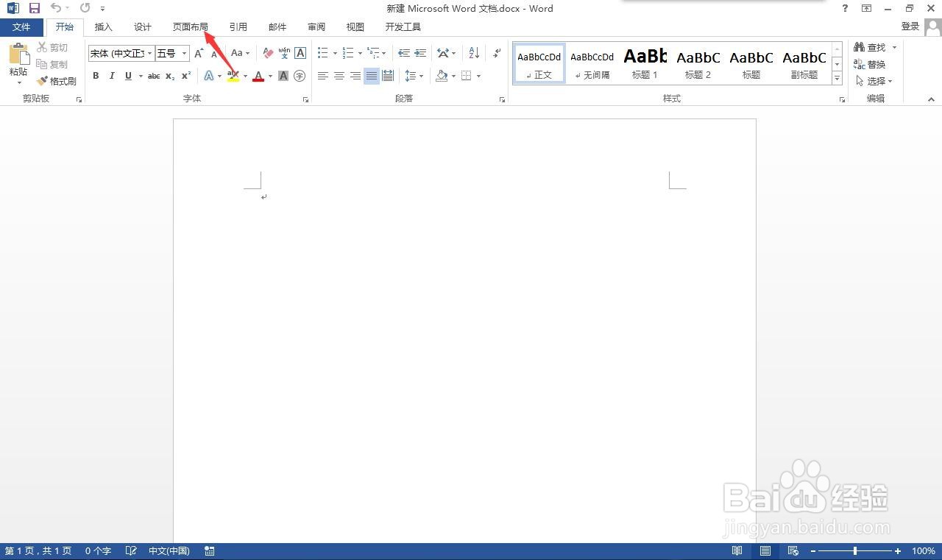Apply the Heading 1 (标题 1) style
This screenshot has width=942, height=560.
[x=645, y=63]
